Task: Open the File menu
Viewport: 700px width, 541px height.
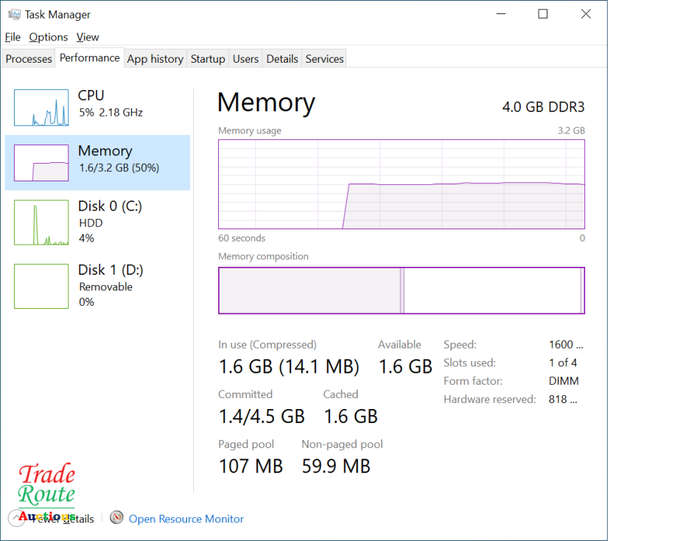Action: pos(12,37)
